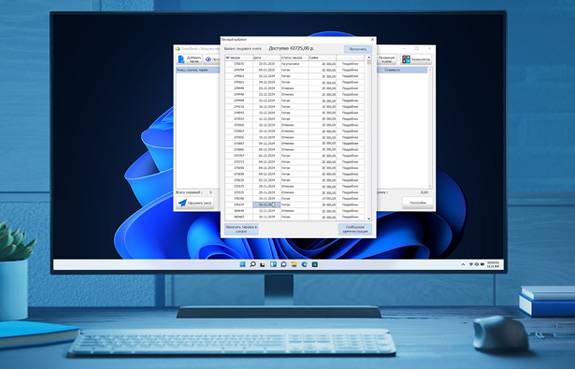Open the widgets icon on taskbar
575x369 pixels.
[x=273, y=264]
